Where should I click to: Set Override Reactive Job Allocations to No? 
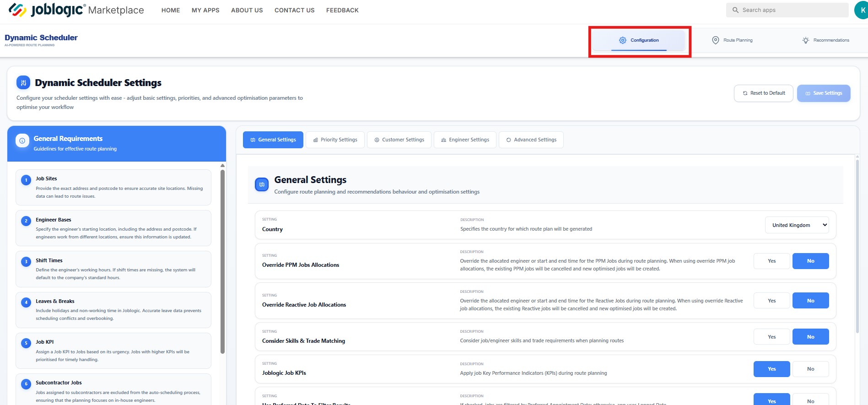[x=810, y=301]
